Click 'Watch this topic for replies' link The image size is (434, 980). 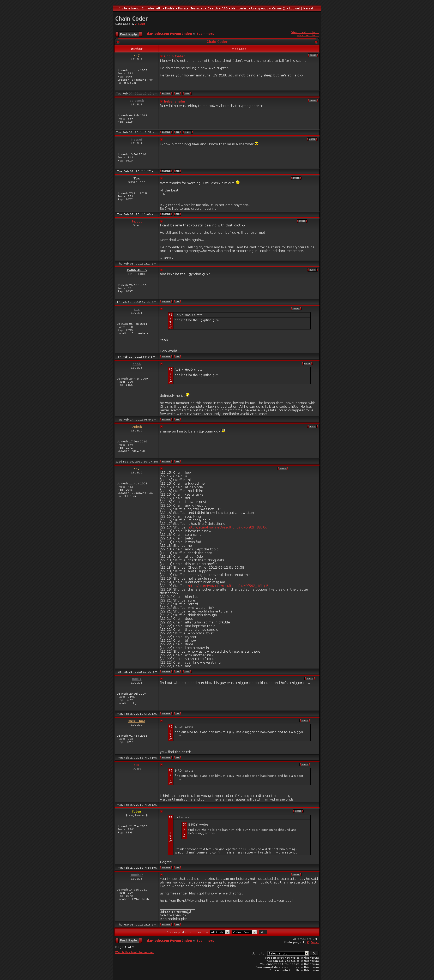[x=134, y=952]
